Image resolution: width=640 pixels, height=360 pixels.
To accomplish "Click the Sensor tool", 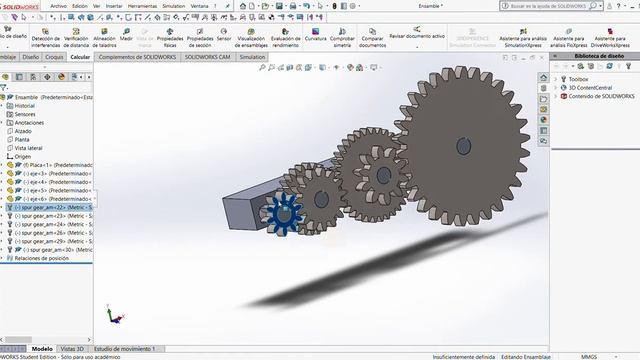I will click(224, 34).
